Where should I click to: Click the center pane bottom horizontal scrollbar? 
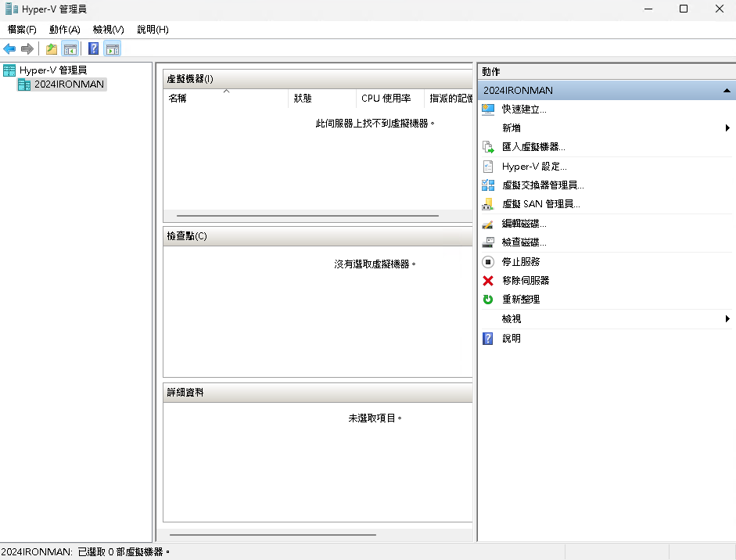coord(273,535)
